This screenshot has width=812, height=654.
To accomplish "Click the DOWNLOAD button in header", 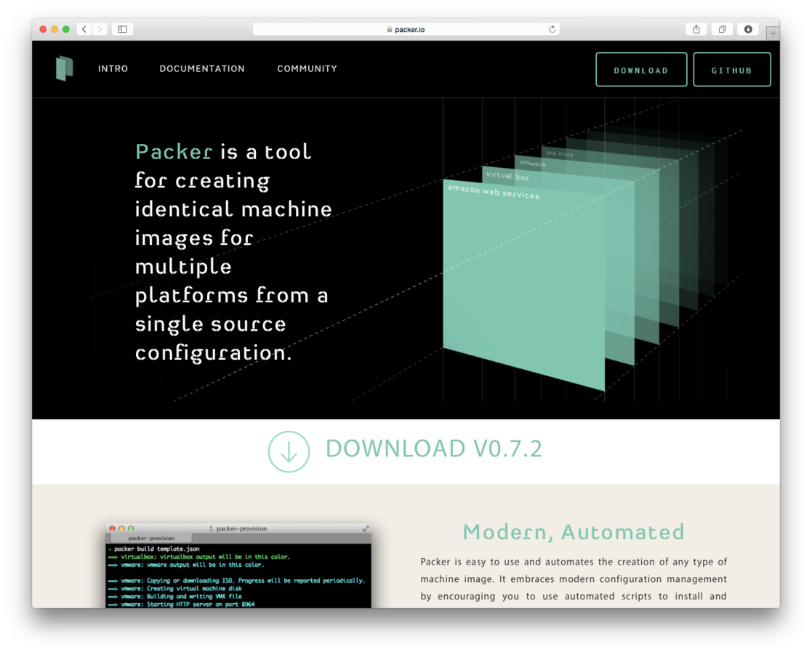I will pos(641,69).
